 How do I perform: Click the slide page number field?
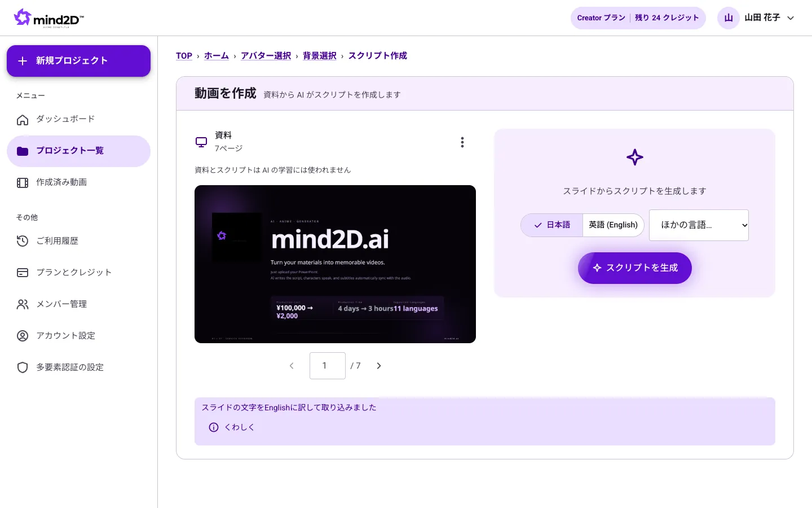(328, 366)
